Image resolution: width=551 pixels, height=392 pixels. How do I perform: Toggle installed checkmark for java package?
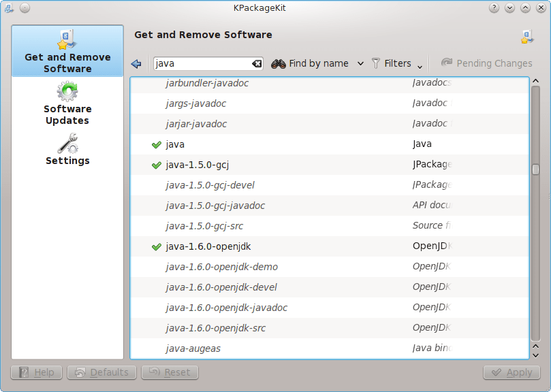coord(157,144)
